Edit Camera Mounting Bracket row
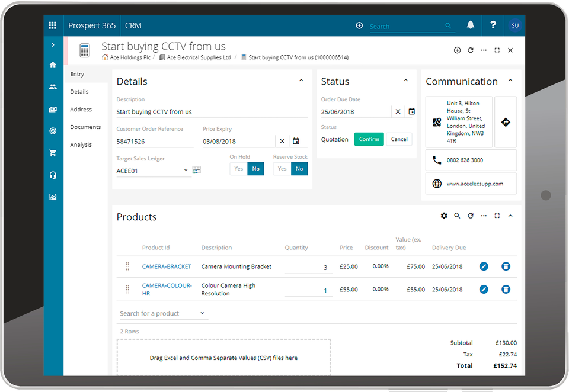 tap(484, 266)
